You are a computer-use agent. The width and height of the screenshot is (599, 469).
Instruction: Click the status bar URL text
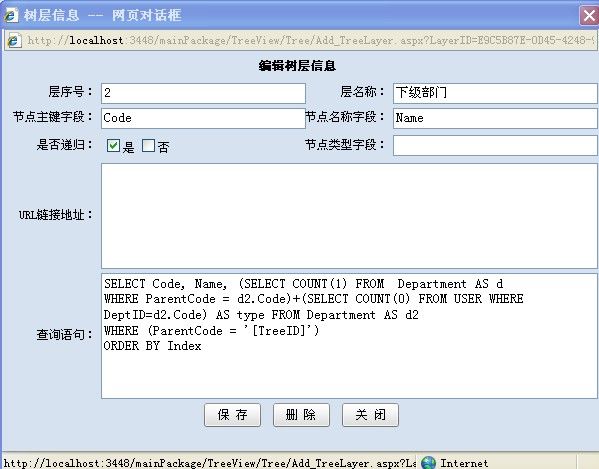209,463
